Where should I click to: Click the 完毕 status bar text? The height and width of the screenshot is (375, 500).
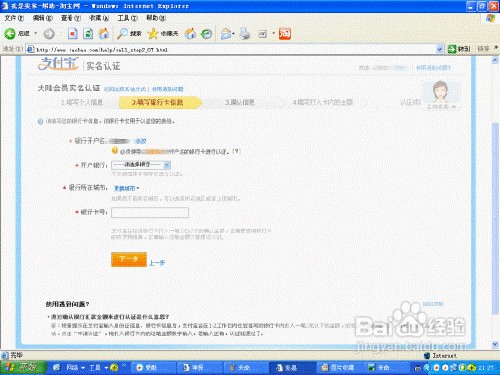[x=16, y=355]
